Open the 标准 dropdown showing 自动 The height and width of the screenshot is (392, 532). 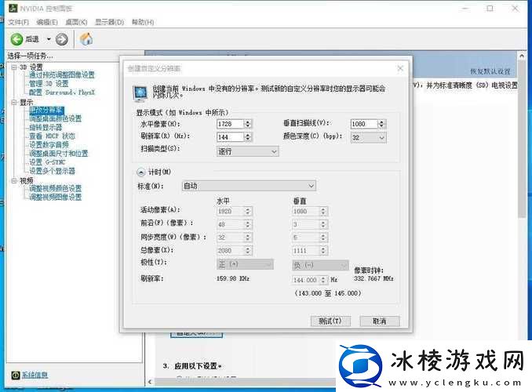249,186
